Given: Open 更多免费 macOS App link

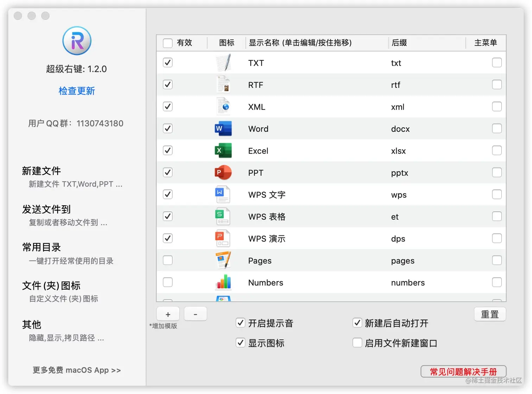Looking at the screenshot, I should pyautogui.click(x=77, y=370).
